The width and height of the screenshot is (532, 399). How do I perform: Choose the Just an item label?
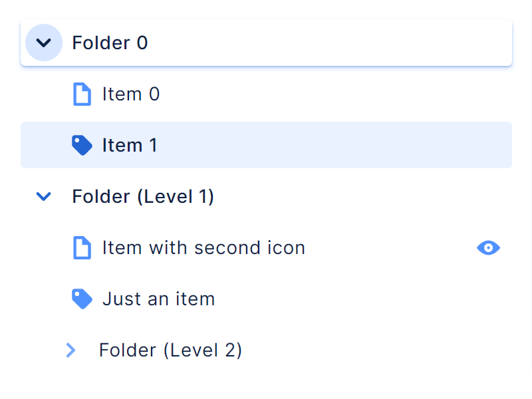click(x=158, y=299)
